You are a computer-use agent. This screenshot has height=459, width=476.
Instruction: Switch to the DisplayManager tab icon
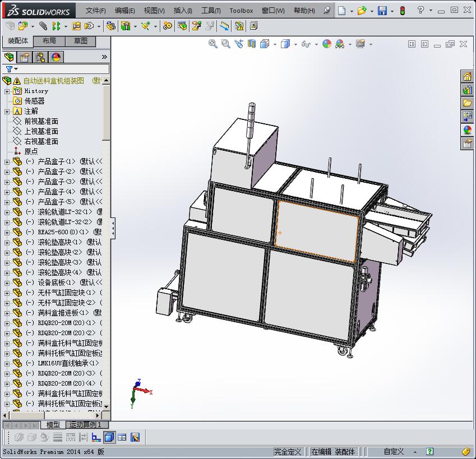pyautogui.click(x=56, y=57)
